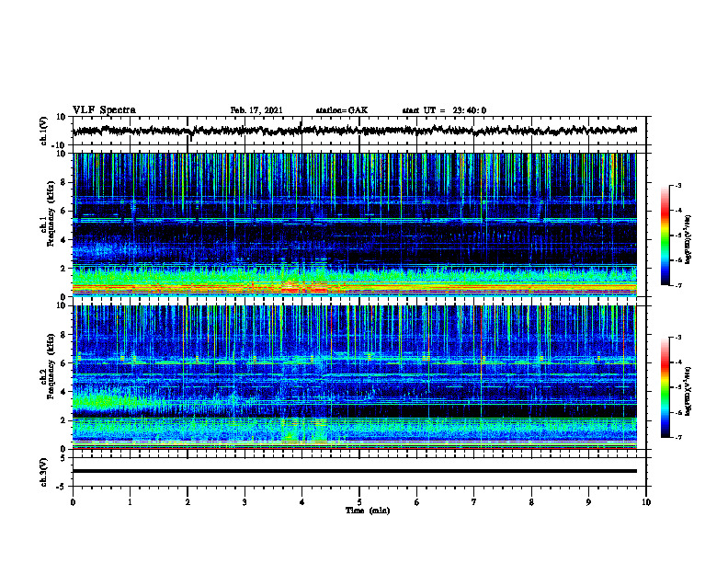Click the "VLF Spectra" plot title
The image size is (728, 563).
coord(104,110)
